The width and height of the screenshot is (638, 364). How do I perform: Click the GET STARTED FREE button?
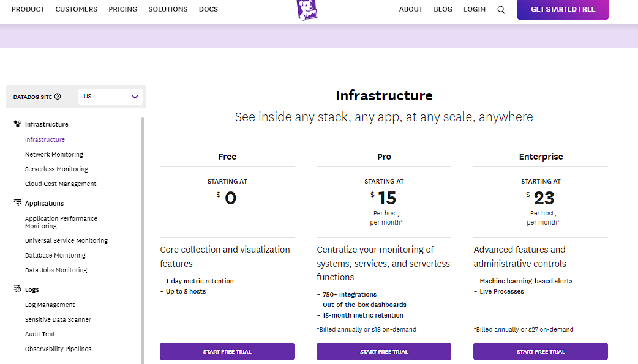pos(562,9)
